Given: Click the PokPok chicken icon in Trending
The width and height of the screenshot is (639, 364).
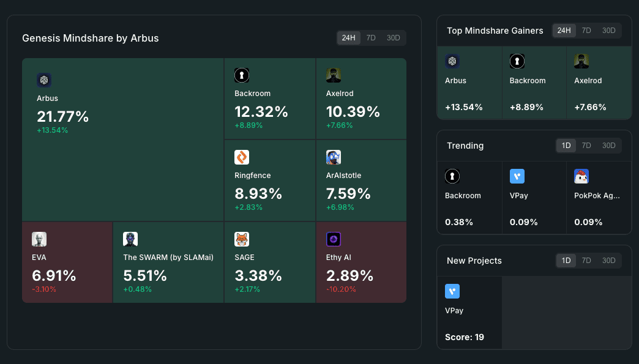Looking at the screenshot, I should (x=581, y=177).
